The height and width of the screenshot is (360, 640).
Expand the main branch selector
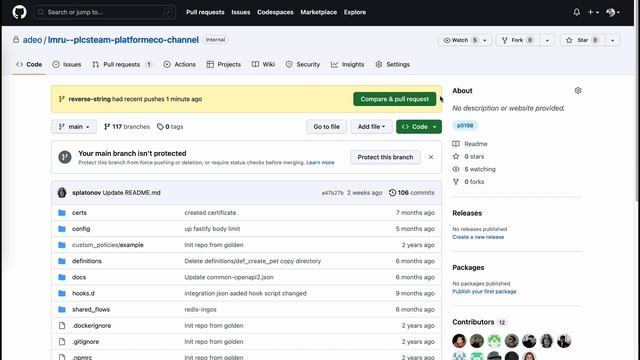coord(74,127)
